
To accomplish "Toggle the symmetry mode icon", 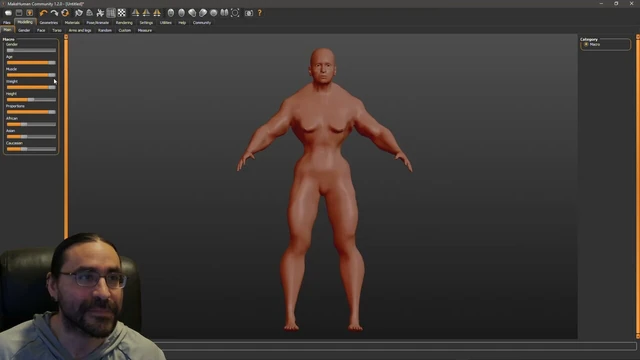I will click(x=157, y=13).
